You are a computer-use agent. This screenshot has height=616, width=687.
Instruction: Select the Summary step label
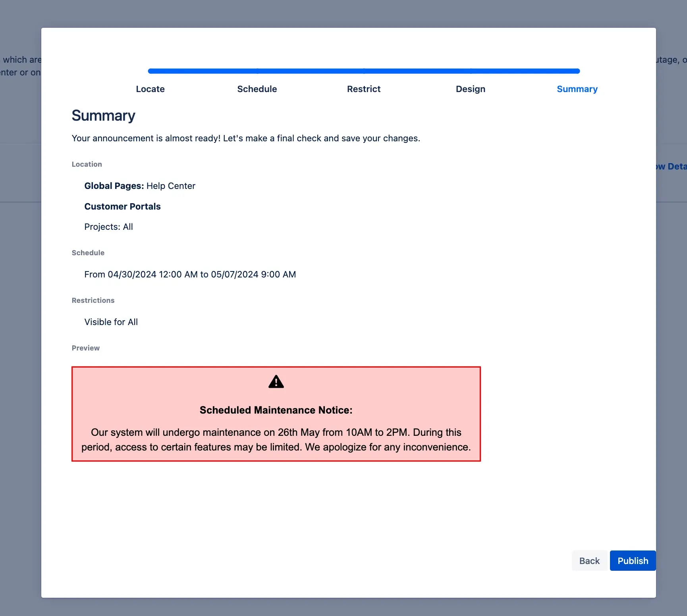click(577, 89)
